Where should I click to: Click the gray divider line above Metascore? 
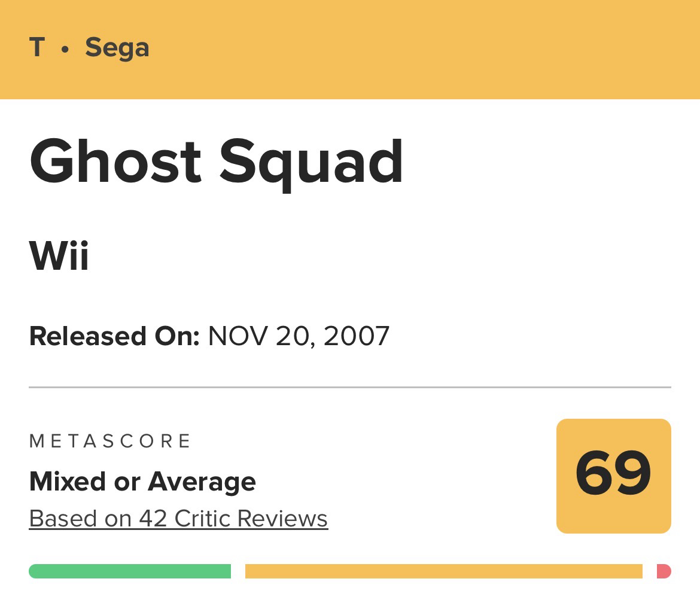(x=350, y=388)
